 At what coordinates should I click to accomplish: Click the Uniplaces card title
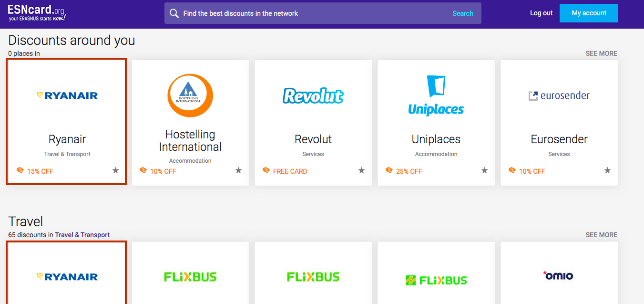436,139
